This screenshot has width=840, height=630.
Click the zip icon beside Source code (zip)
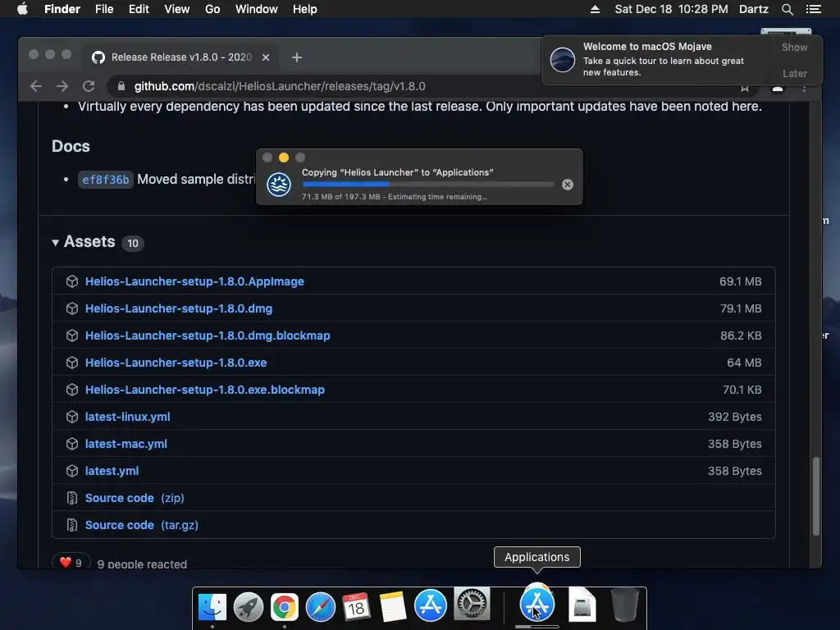(x=72, y=498)
